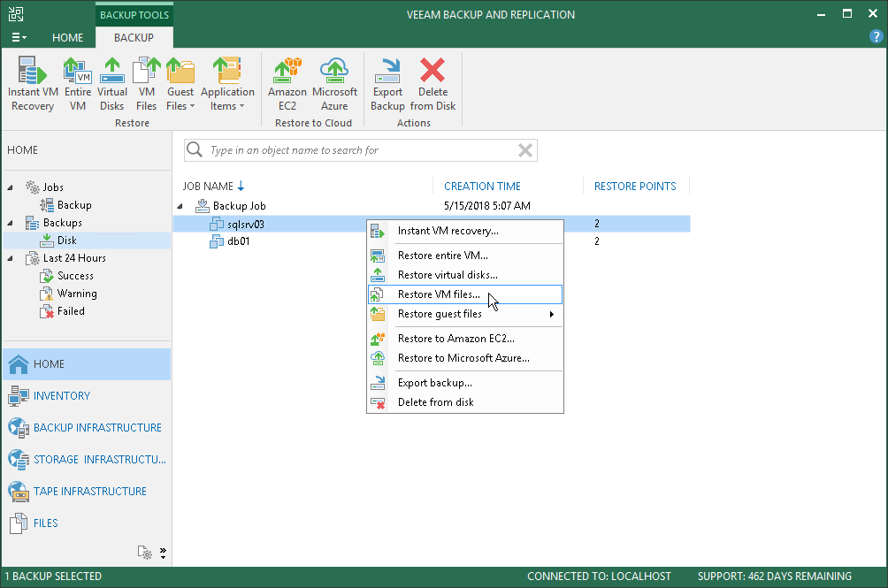Choose Delete from disk menu entry
This screenshot has height=588, width=888.
pos(465,402)
